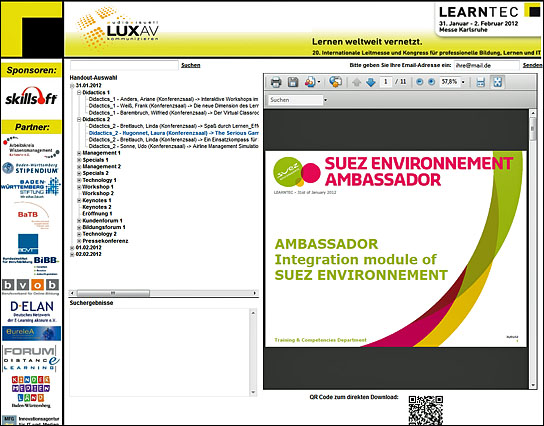The image size is (544, 426).
Task: Zoom out with the minus icon
Action: tap(419, 82)
